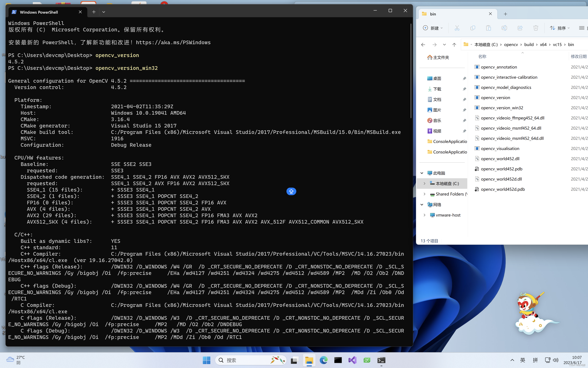This screenshot has width=588, height=368.
Task: Click opencv in the address breadcrumb
Action: pos(511,45)
